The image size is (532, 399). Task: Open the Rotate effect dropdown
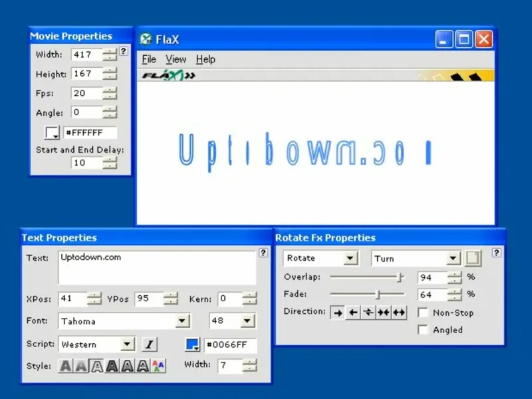tap(350, 258)
